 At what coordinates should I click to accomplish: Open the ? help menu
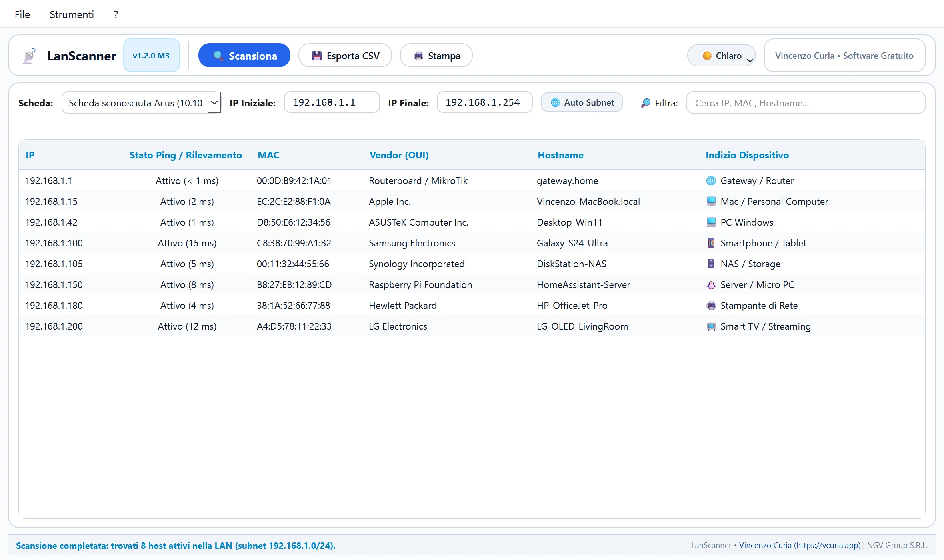coord(116,14)
